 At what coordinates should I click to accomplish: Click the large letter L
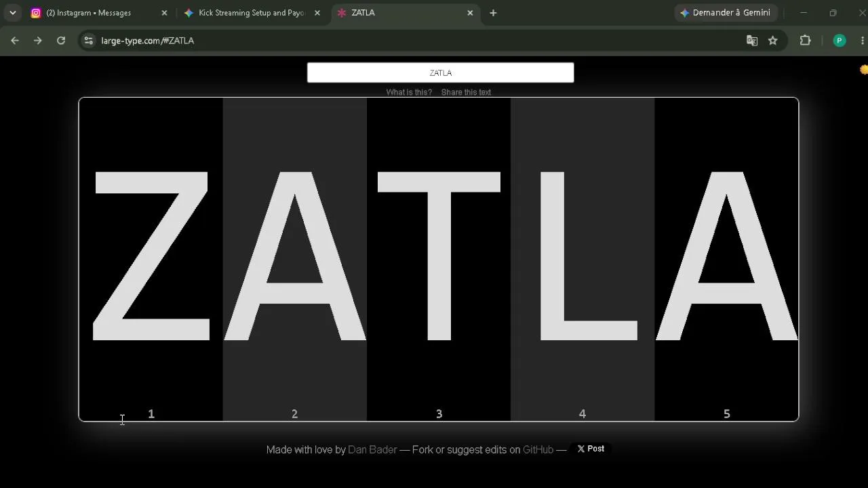(588, 256)
